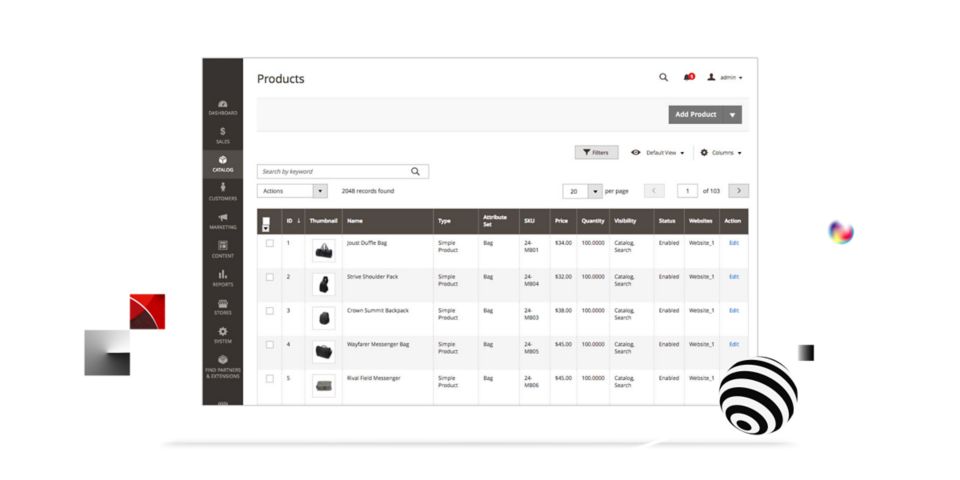
Task: Open Find Partners & Extensions in sidebar
Action: (223, 366)
